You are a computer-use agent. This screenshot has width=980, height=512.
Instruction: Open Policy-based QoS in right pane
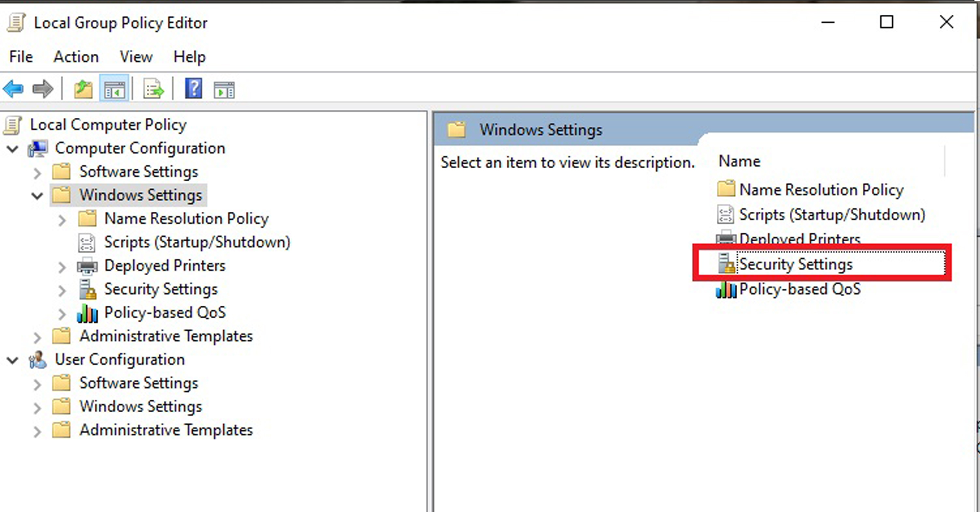pos(800,289)
